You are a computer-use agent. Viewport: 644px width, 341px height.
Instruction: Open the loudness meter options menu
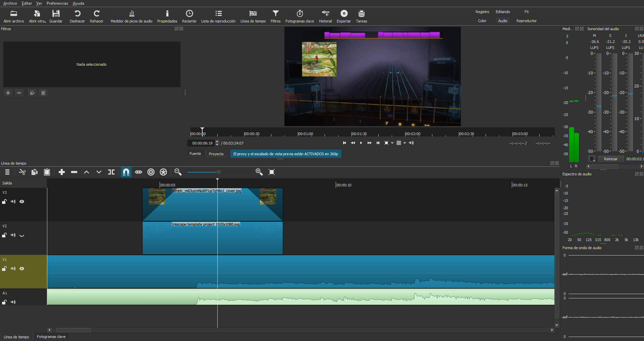click(592, 159)
